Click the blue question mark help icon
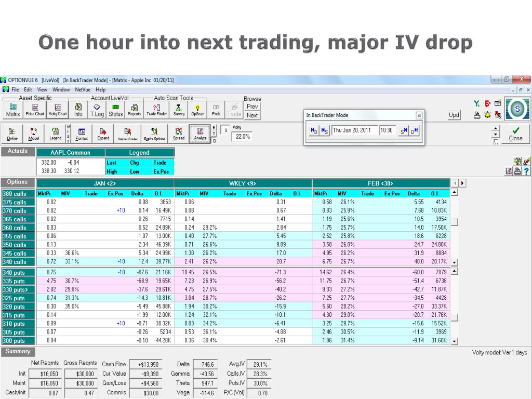The width and height of the screenshot is (532, 399). point(526,171)
